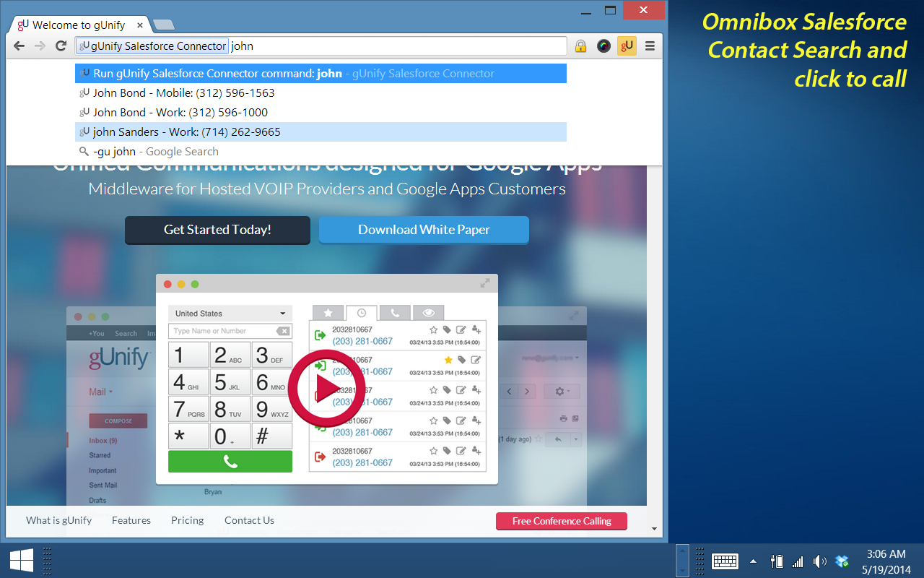This screenshot has height=578, width=924.
Task: Open the Contact Us link
Action: point(249,520)
